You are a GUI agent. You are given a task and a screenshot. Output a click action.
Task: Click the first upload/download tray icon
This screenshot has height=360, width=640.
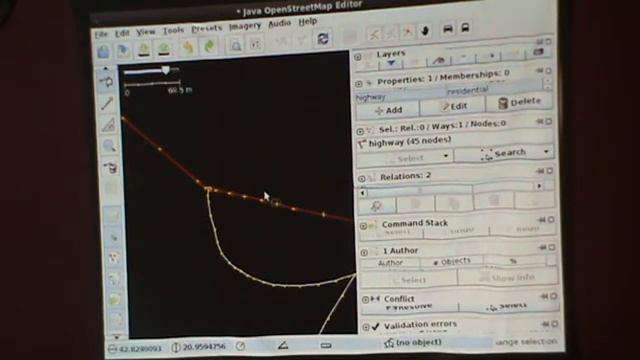143,49
